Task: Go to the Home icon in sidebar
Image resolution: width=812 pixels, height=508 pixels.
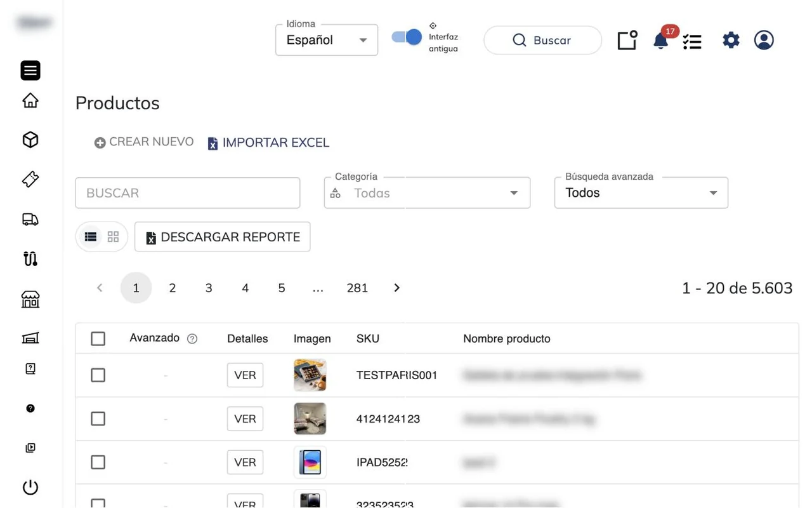Action: [x=30, y=100]
